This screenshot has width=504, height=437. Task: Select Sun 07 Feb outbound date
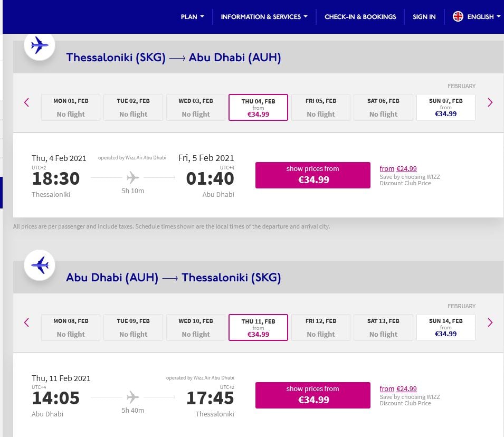[446, 107]
